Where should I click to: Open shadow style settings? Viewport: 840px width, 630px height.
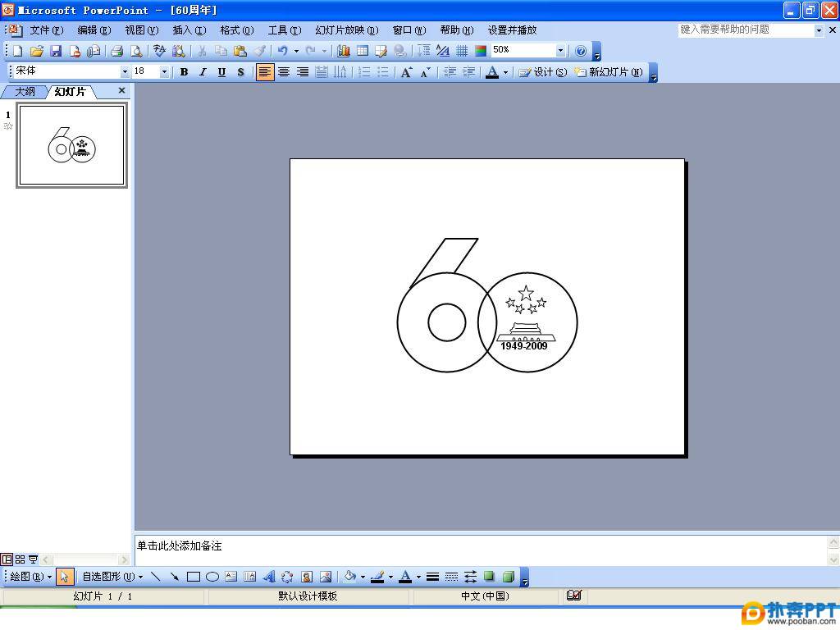click(x=489, y=577)
